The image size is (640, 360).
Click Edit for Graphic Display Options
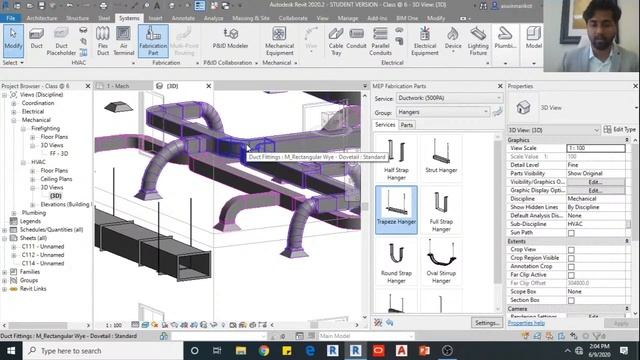(x=595, y=191)
